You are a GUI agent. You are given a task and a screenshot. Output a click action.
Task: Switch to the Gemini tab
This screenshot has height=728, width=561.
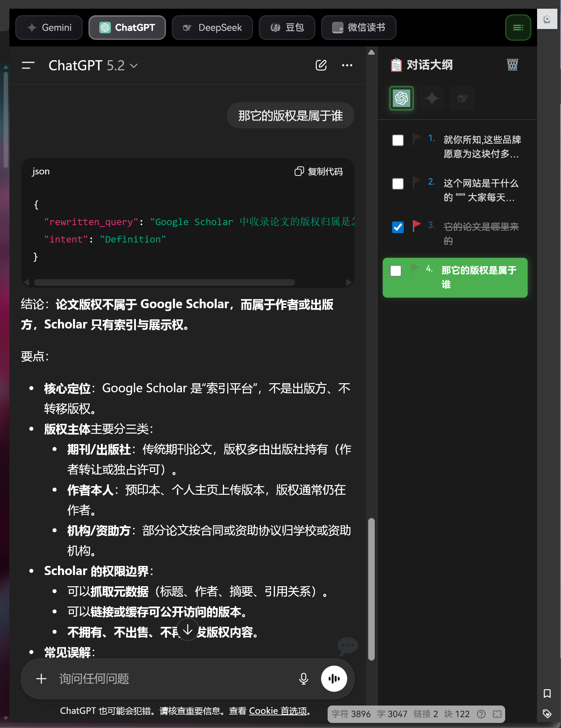pyautogui.click(x=49, y=28)
